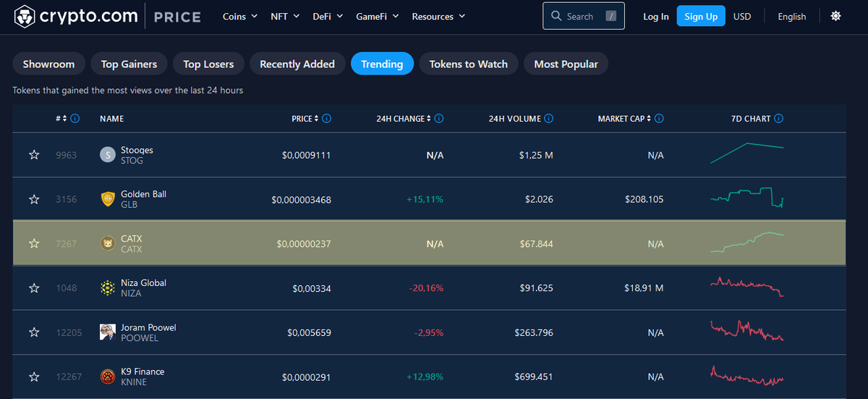
Task: Expand the Resources dropdown menu
Action: click(x=438, y=16)
